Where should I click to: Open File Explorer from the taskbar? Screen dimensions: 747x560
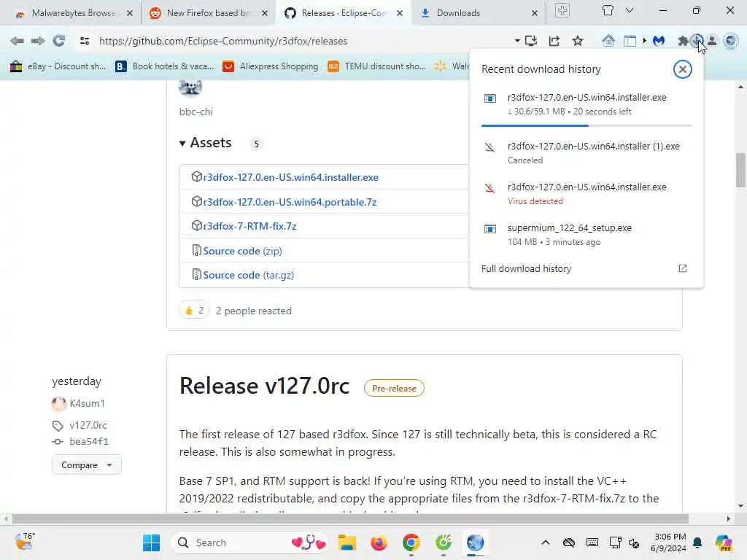347,542
